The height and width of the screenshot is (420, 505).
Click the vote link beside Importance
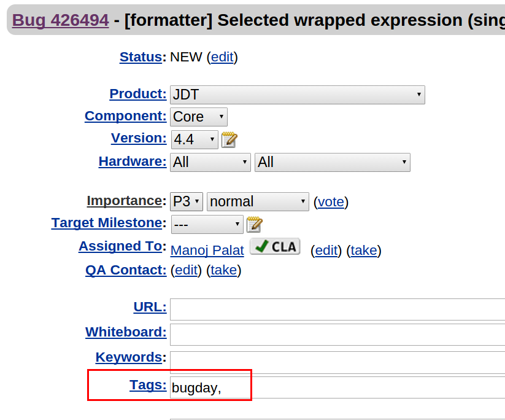[x=331, y=201]
